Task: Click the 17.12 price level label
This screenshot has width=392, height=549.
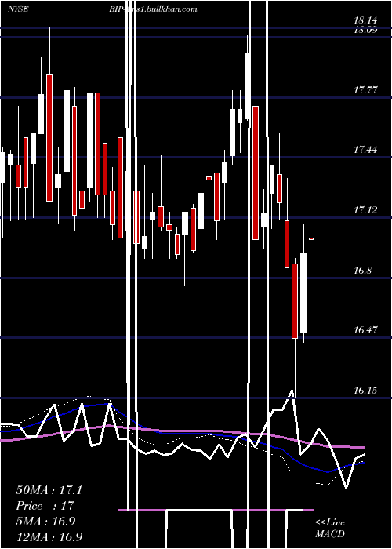Action: click(x=365, y=210)
